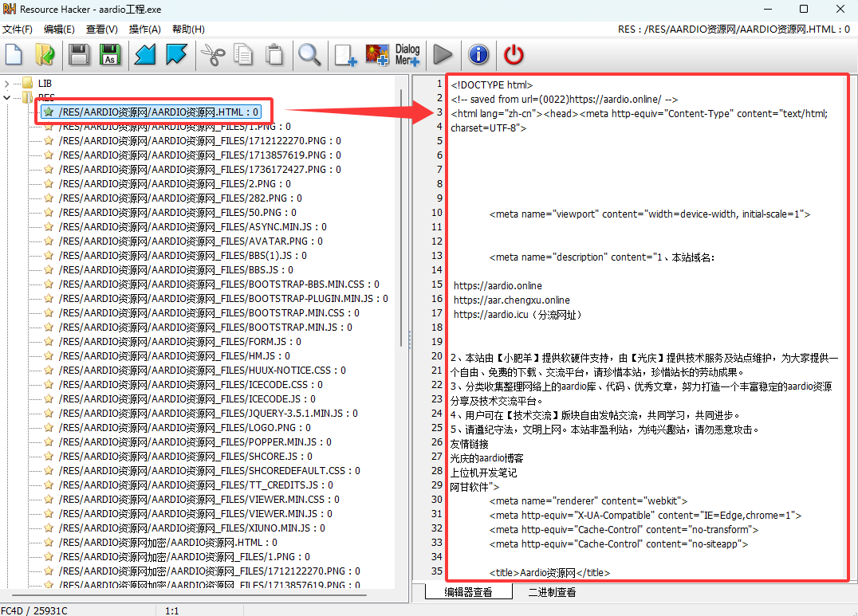The height and width of the screenshot is (616, 858).
Task: Select the SHCOREDEFAULT.CSS resource entry
Action: tap(209, 470)
